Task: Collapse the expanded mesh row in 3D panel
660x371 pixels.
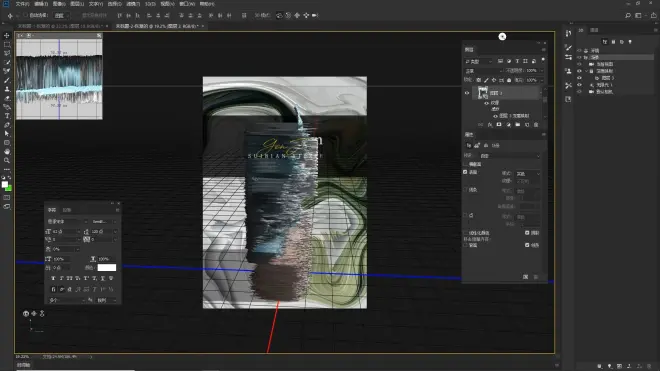Action: pos(586,71)
